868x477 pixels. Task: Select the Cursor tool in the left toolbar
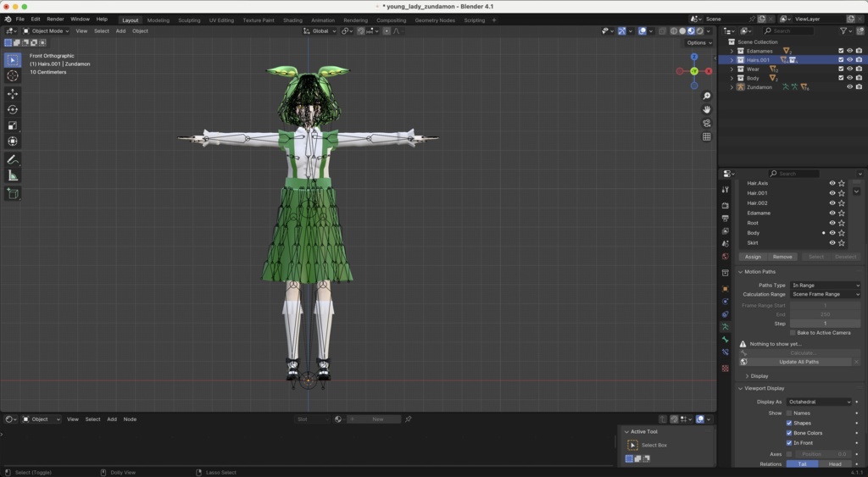point(12,75)
